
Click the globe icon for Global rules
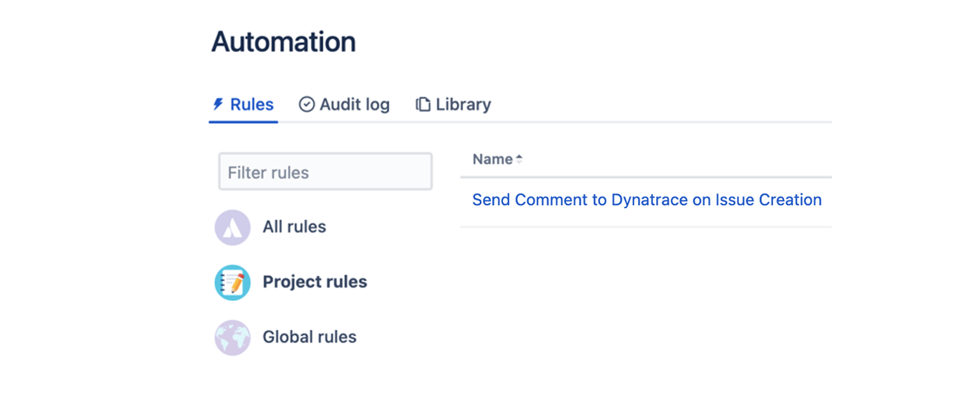click(x=232, y=337)
